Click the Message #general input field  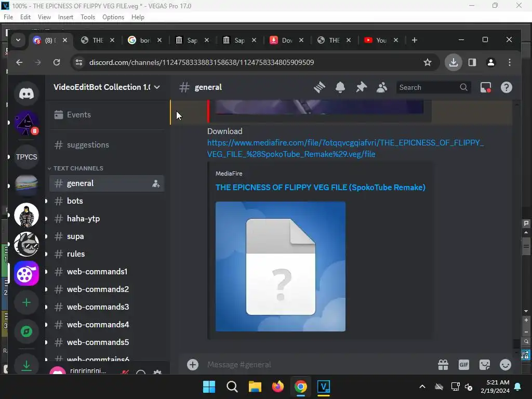click(x=319, y=365)
